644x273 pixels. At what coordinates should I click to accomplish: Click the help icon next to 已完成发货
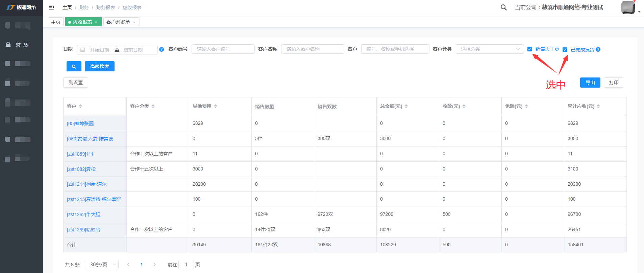[x=598, y=49]
